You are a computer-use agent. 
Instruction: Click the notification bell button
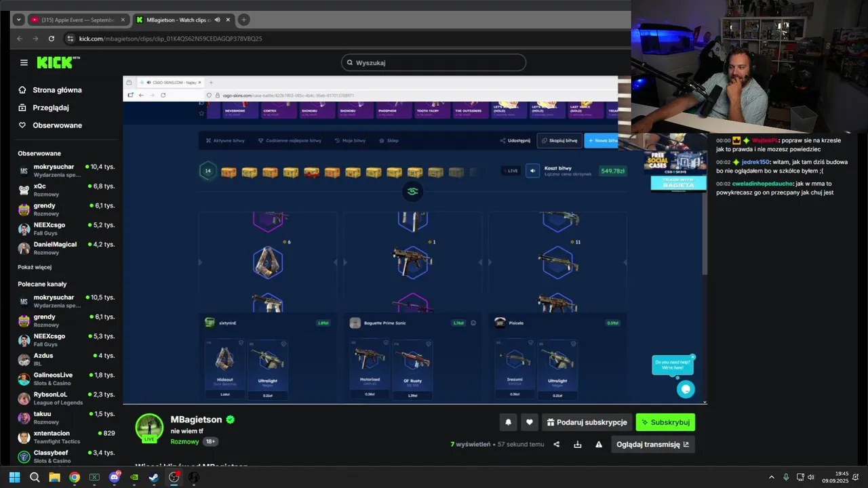pyautogui.click(x=508, y=422)
